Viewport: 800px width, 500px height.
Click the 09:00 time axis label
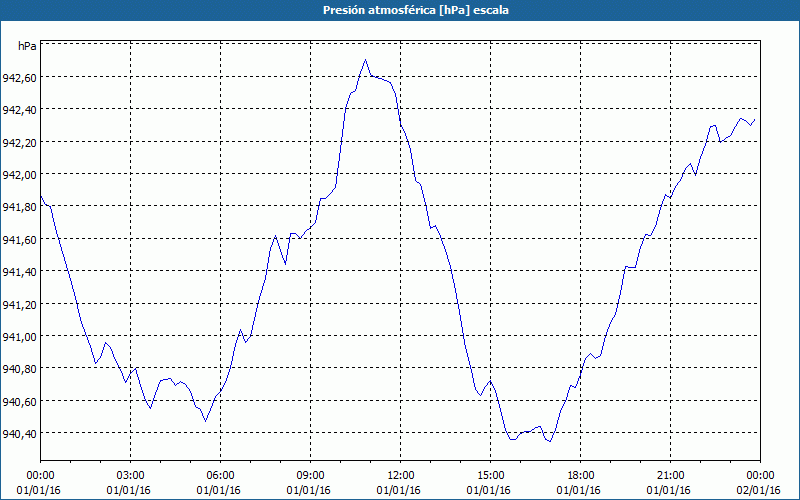310,476
